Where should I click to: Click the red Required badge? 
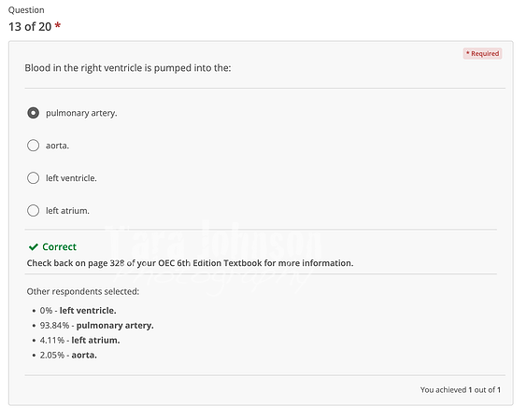tap(482, 53)
